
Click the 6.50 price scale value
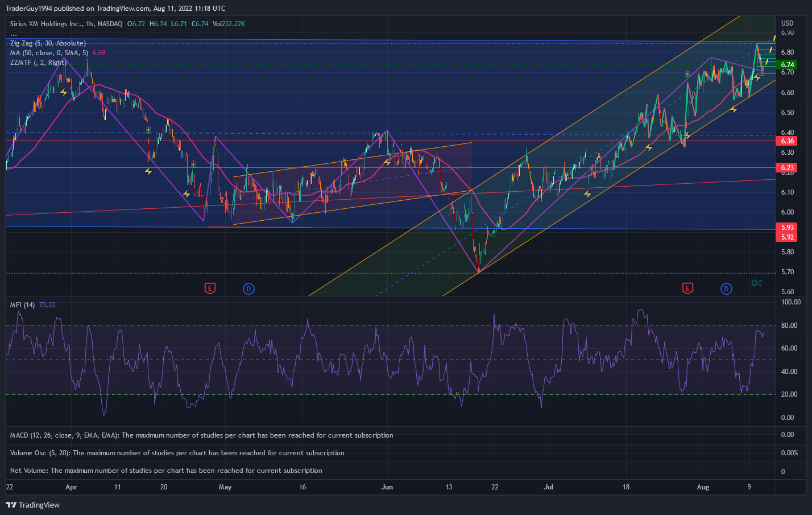[x=788, y=113]
